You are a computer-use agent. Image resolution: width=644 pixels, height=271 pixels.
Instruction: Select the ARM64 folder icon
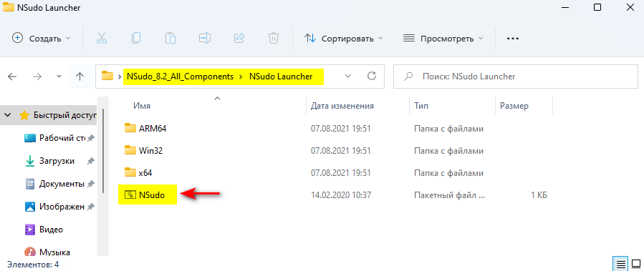(x=130, y=128)
